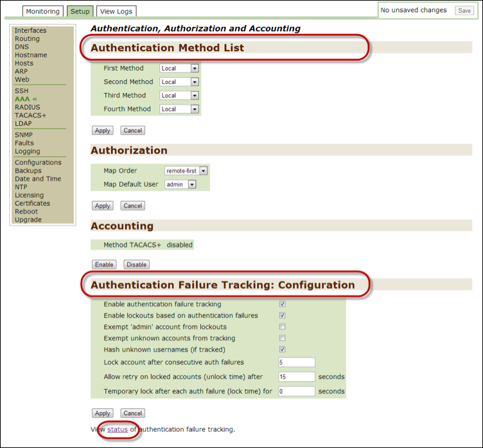
Task: Click the consecutive auth failures input field
Action: 296,363
